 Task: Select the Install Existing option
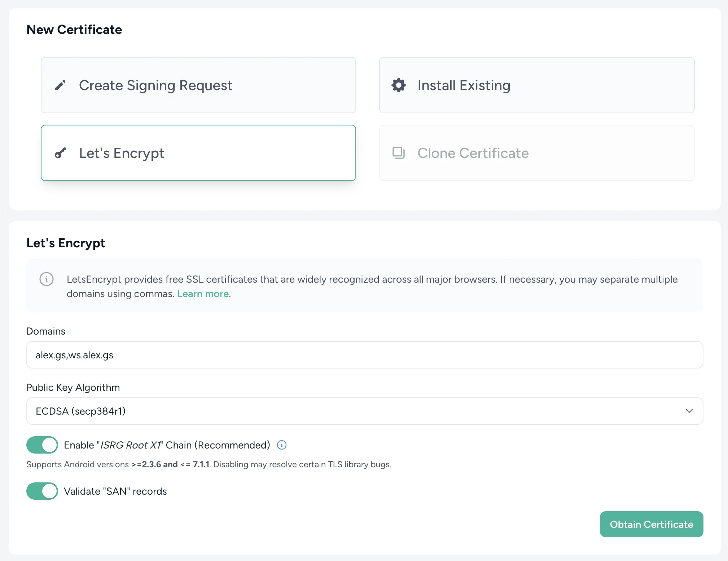537,85
